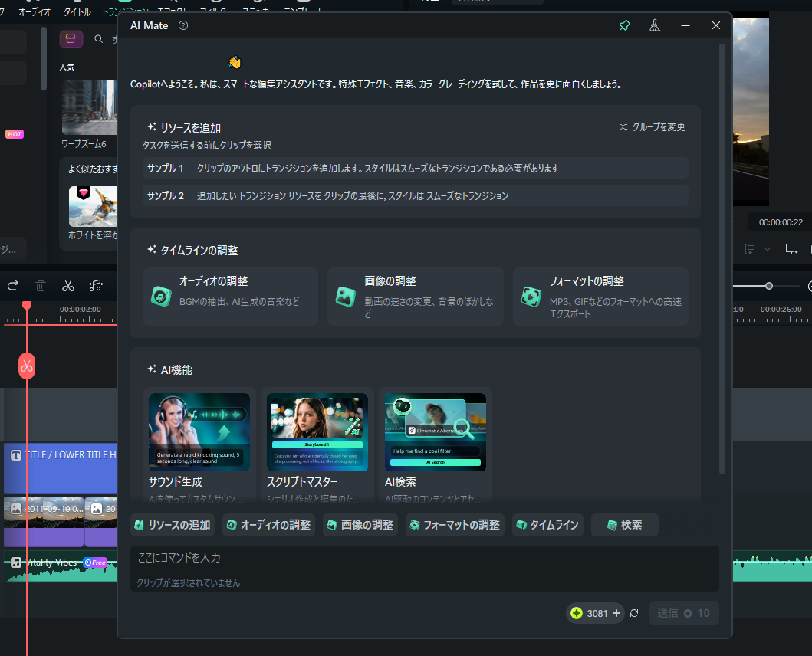This screenshot has height=656, width=812.
Task: Refresh the AI credits count
Action: (x=634, y=613)
